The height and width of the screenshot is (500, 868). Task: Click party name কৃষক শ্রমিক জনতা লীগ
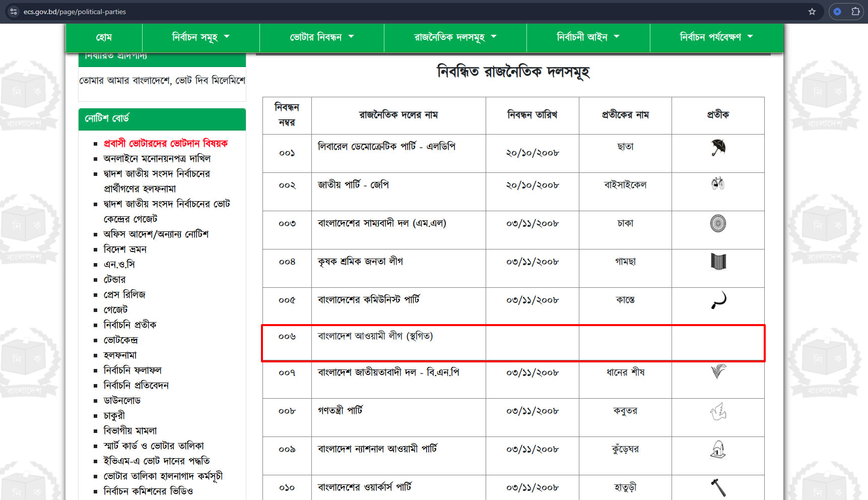click(360, 262)
